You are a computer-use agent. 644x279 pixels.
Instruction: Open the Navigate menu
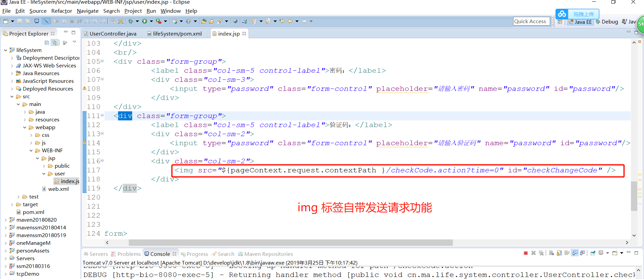88,11
